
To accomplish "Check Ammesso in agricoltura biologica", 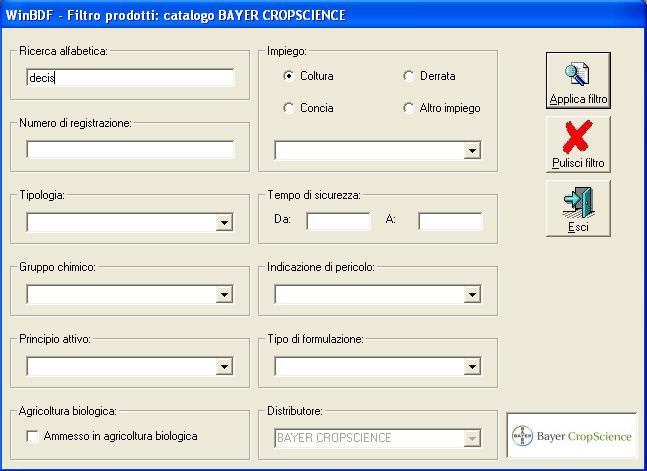I will [32, 436].
